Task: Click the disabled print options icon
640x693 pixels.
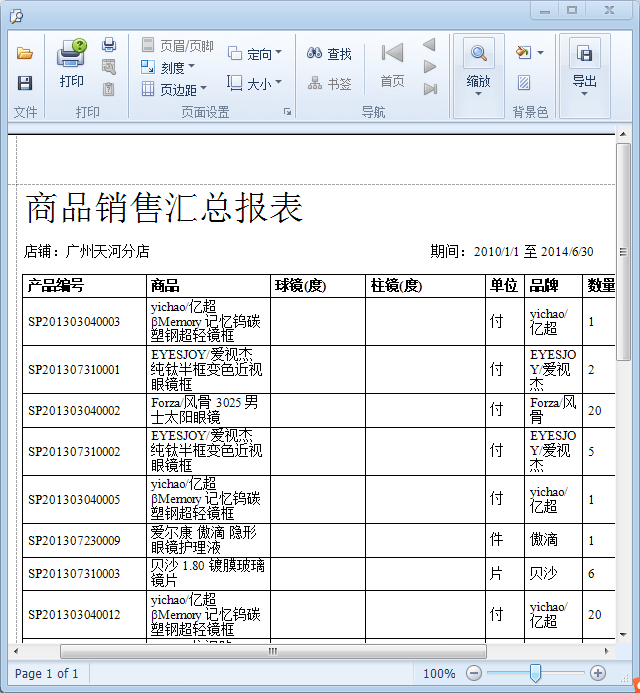Action: pyautogui.click(x=109, y=67)
